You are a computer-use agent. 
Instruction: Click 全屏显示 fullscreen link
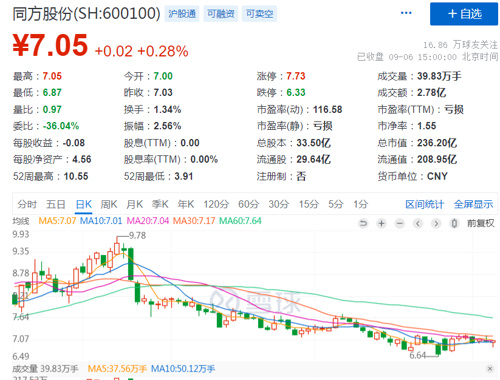tap(473, 204)
